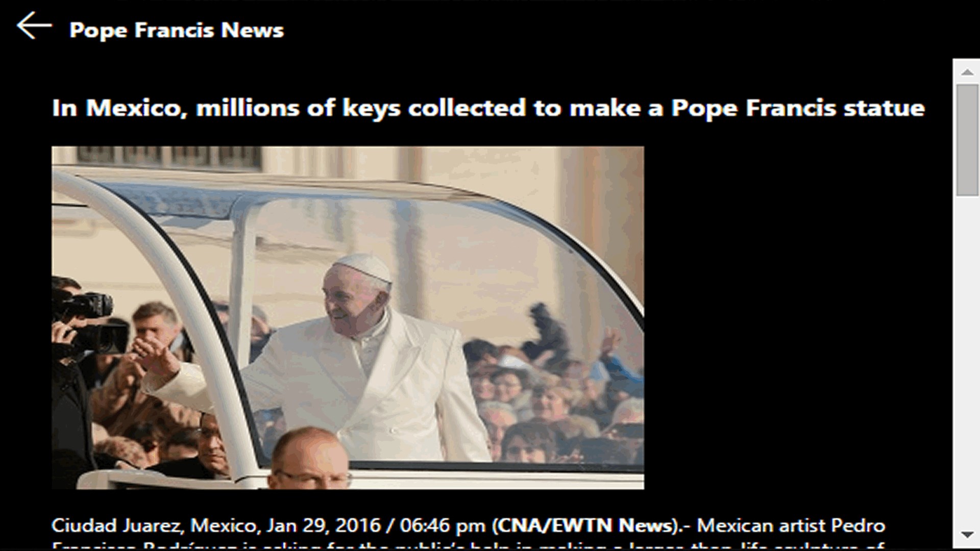
Task: Open the Pope Francis popemobile photo
Action: [x=348, y=318]
